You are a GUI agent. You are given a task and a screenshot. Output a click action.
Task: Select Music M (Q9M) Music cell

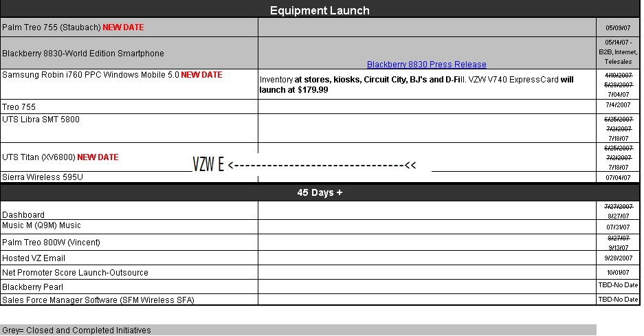(129, 227)
